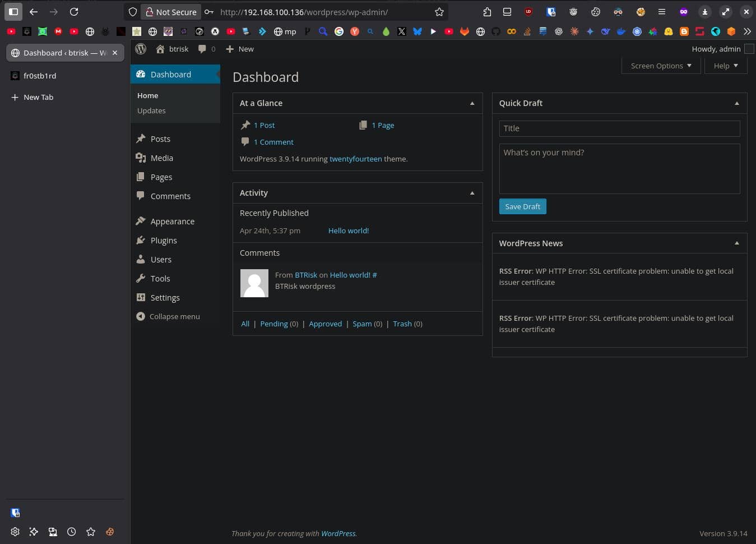Reload the page with browser refresh icon
Screen dimensions: 756x544
(x=74, y=12)
